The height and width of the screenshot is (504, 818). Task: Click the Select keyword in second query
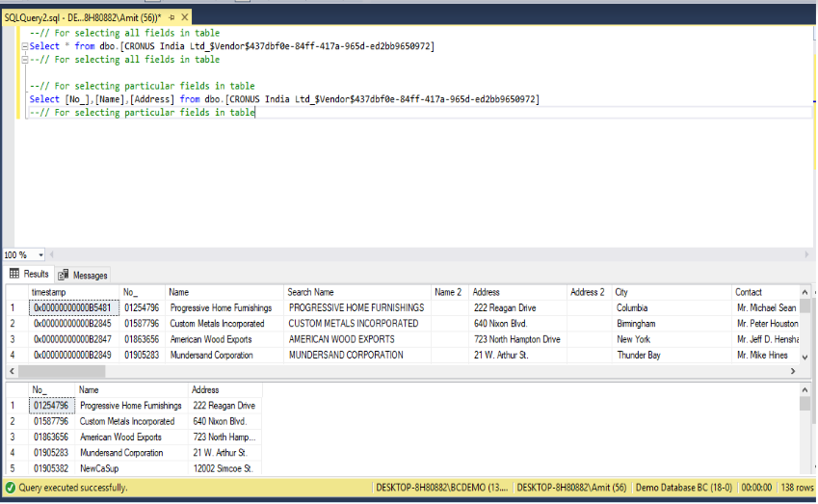(x=44, y=99)
